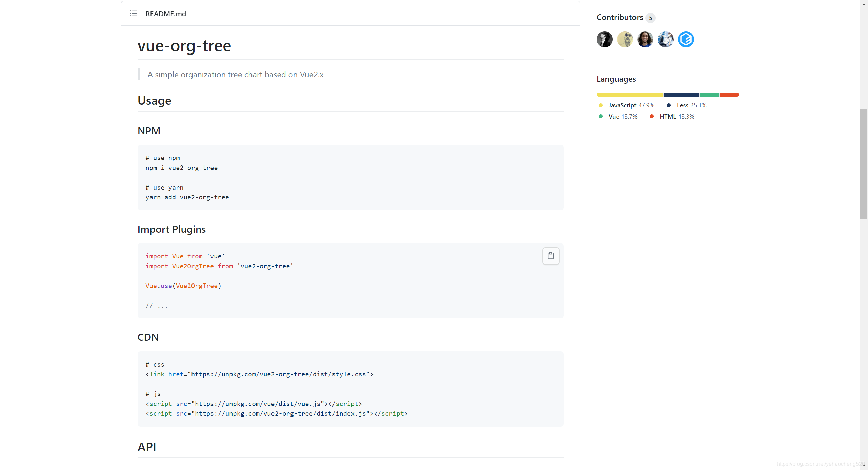Click the Contributors count badge showing 5
Viewport: 868px width, 470px height.
coord(650,18)
